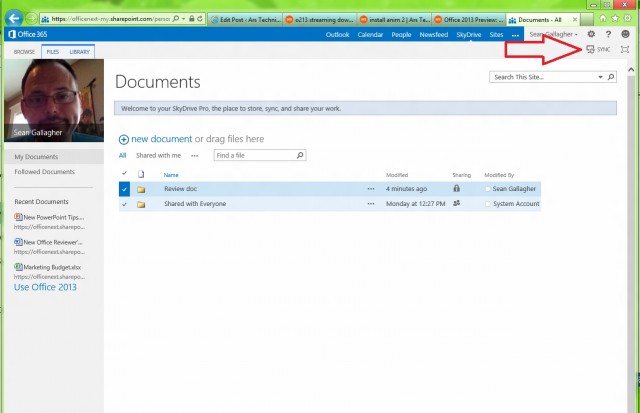Click the focus on content icon
This screenshot has width=640, height=413.
(x=624, y=49)
